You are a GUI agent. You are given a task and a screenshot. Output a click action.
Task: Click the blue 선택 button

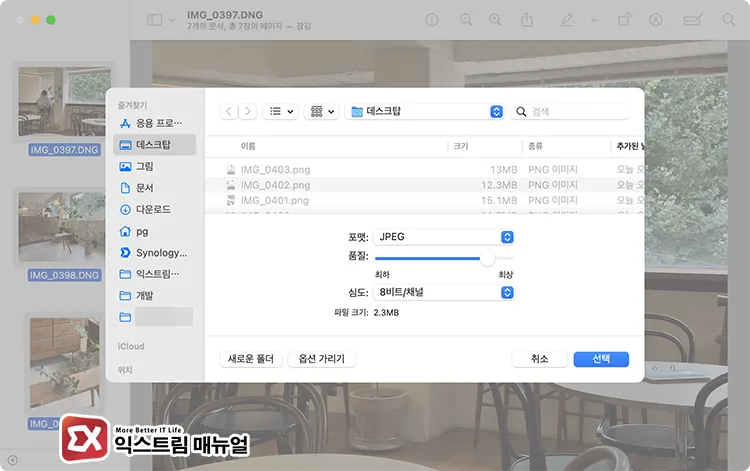pos(601,359)
